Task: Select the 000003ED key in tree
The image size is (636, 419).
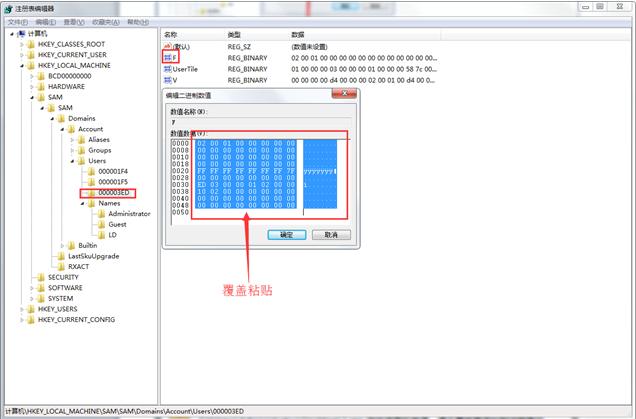Action: 114,193
